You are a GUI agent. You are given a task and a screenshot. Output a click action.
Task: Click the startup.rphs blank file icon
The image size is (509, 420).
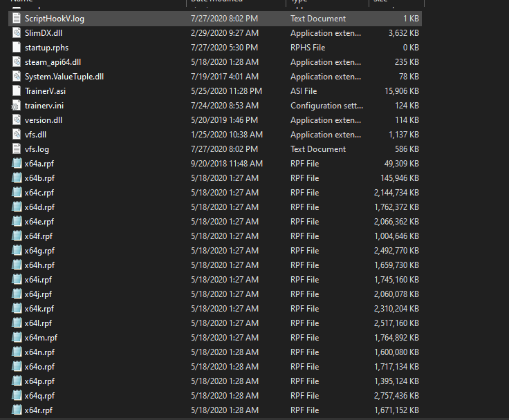tap(17, 48)
